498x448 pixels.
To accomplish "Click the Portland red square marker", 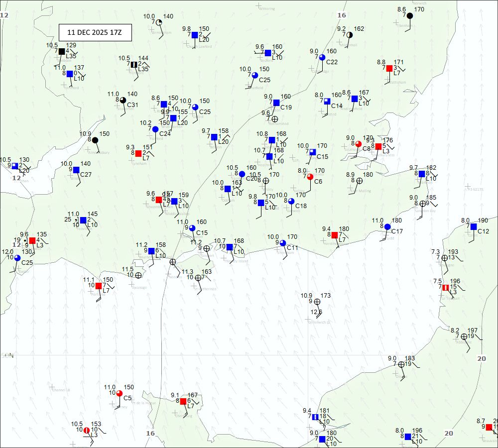I will coord(99,286).
